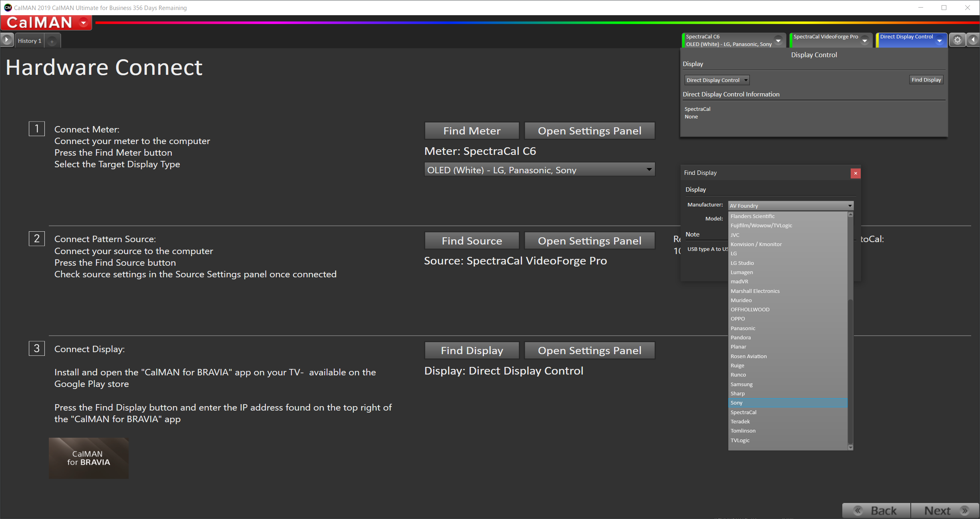Viewport: 980px width, 519px height.
Task: Select Runco manufacturer
Action: (788, 375)
